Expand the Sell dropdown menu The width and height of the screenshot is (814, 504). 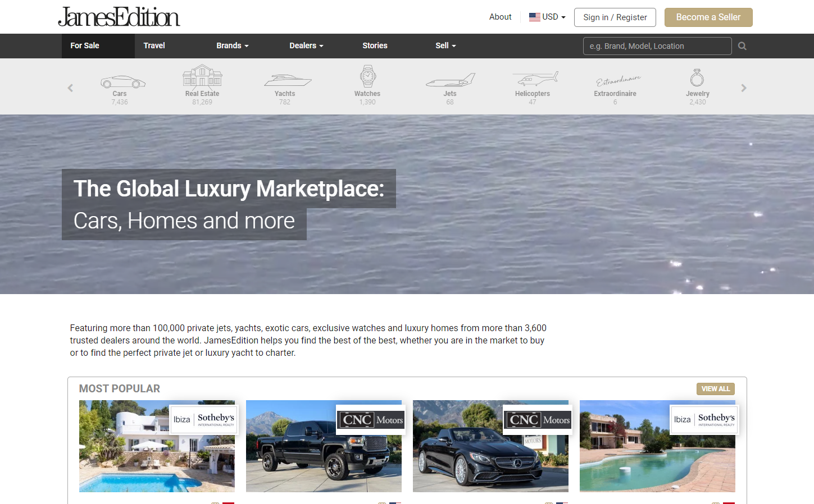coord(445,45)
